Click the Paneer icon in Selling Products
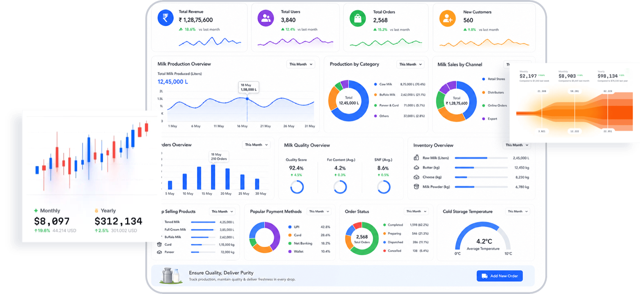The image size is (644, 294). [159, 252]
